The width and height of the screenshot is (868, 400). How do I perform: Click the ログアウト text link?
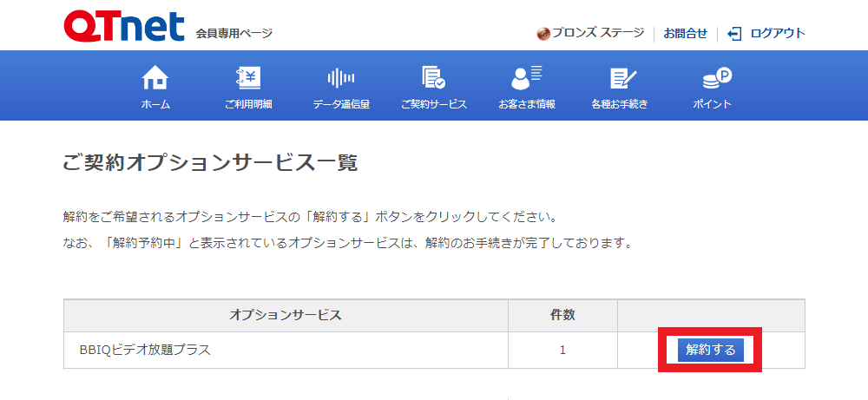[x=778, y=34]
